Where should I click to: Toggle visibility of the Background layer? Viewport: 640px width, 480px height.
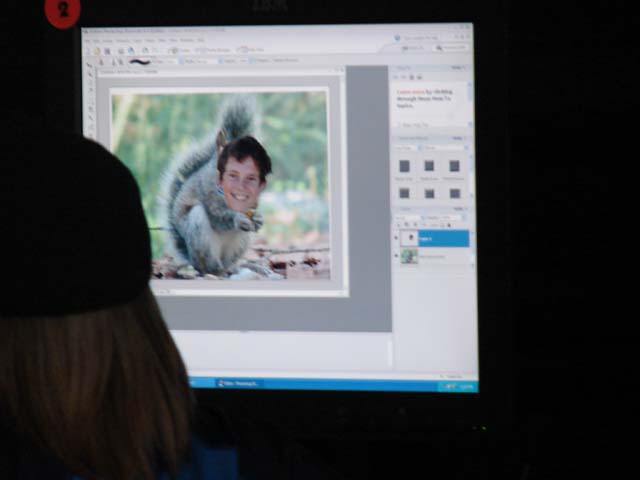(x=396, y=256)
